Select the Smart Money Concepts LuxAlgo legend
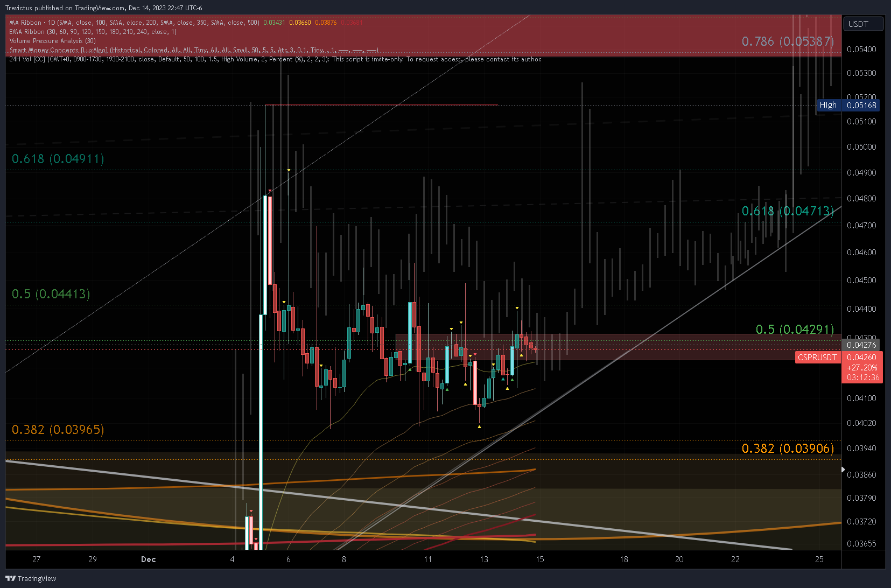Image resolution: width=891 pixels, height=588 pixels. pos(194,50)
